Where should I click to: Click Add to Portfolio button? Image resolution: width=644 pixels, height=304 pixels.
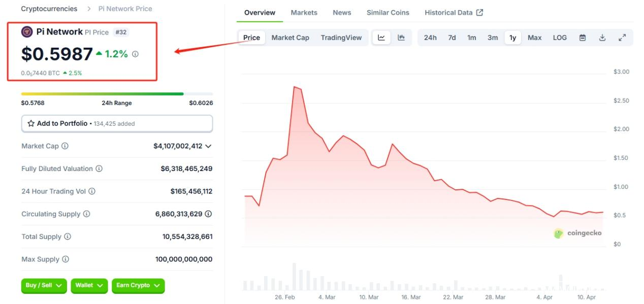point(117,123)
